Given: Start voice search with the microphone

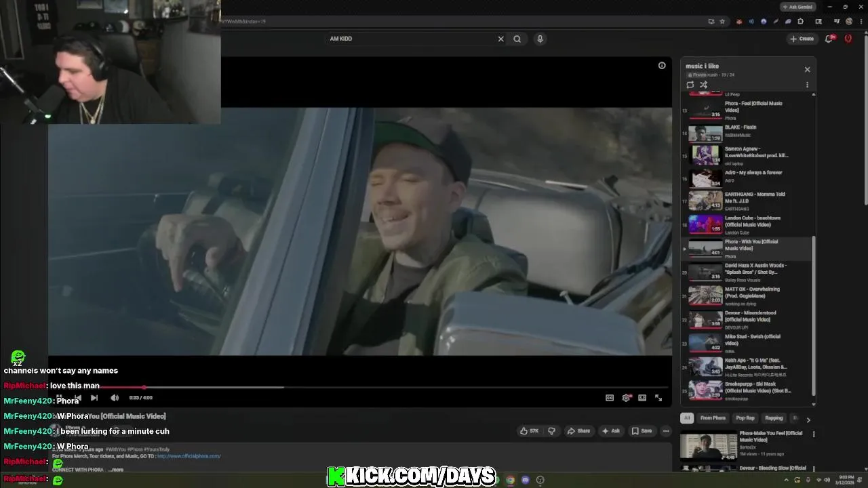Looking at the screenshot, I should tap(540, 39).
